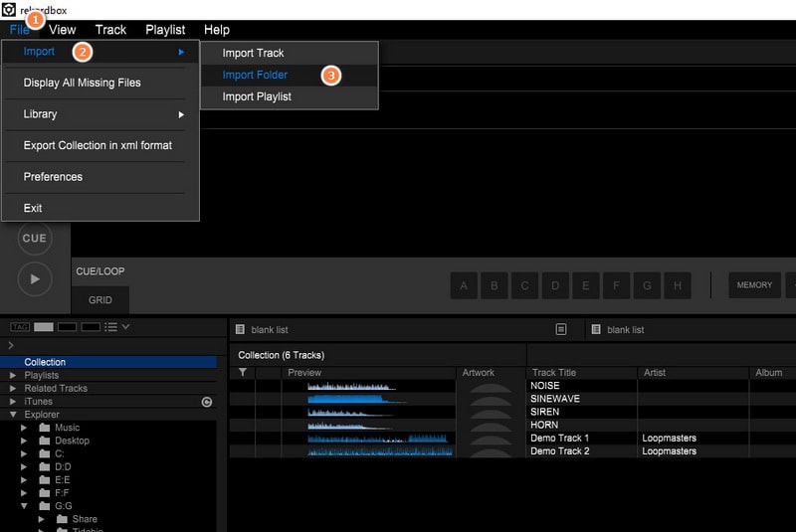The height and width of the screenshot is (532, 796).
Task: Select the middle dark layout box beside TAG
Action: [x=67, y=327]
